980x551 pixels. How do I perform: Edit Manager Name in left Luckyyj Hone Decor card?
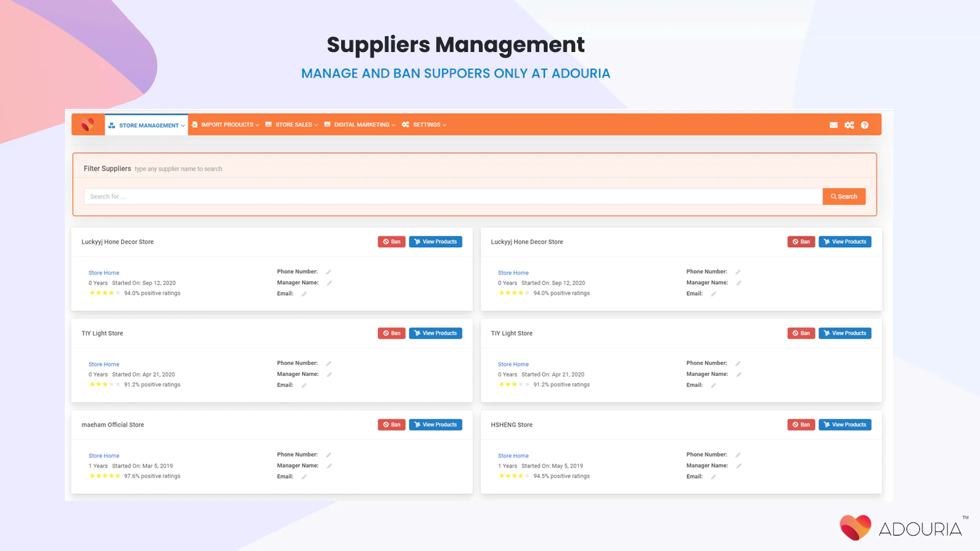pyautogui.click(x=330, y=283)
